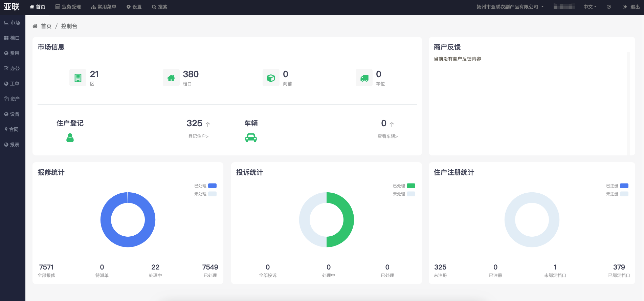Image resolution: width=644 pixels, height=301 pixels.
Task: Click the green car icon under 车辆
Action: [x=251, y=138]
